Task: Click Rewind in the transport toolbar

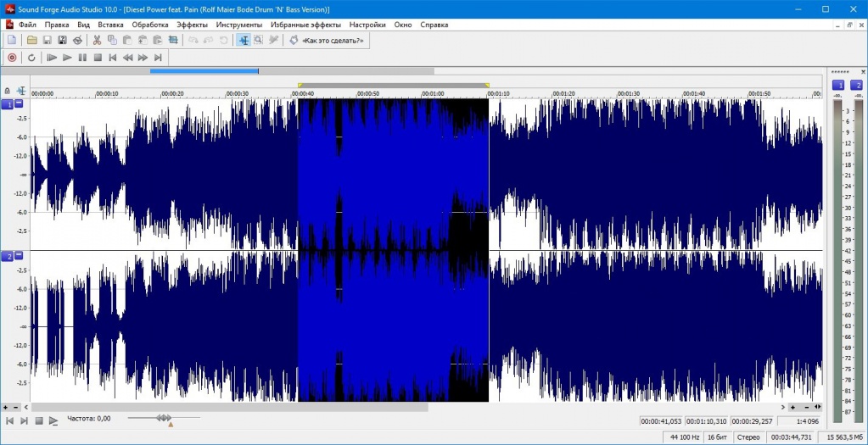Action: 128,58
